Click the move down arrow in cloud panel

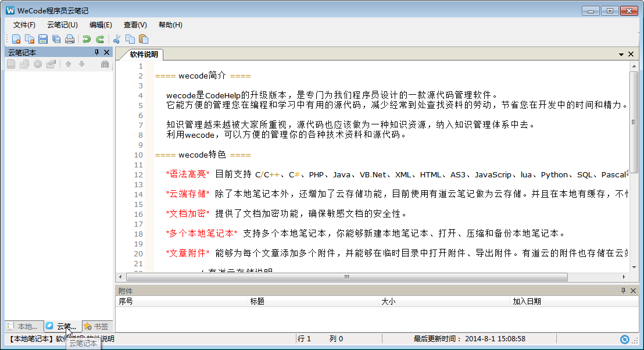(82, 64)
